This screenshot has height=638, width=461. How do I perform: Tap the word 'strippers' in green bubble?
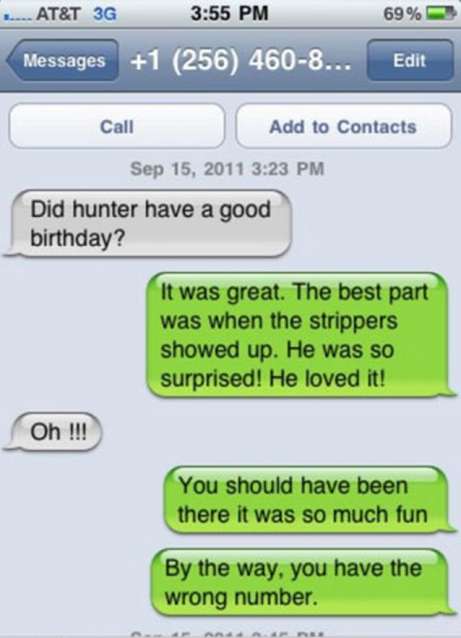pos(353,321)
